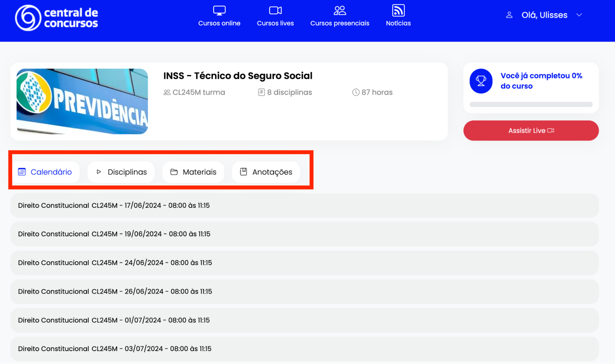615x364 pixels.
Task: Expand the 24/06/2024 Direito Constitucional class
Action: pos(115,263)
